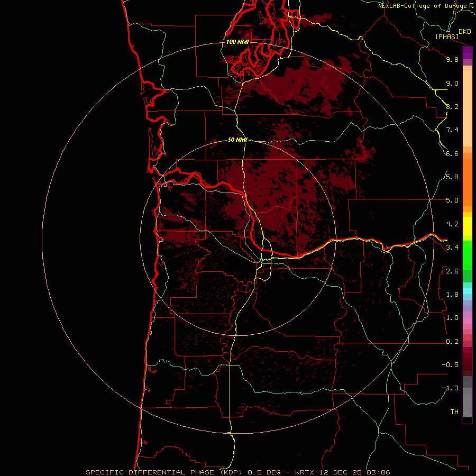
Task: Click the 5.0 legend value
Action: click(452, 200)
